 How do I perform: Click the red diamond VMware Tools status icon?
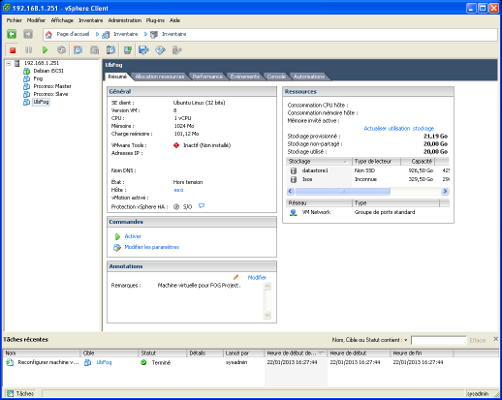click(x=176, y=145)
